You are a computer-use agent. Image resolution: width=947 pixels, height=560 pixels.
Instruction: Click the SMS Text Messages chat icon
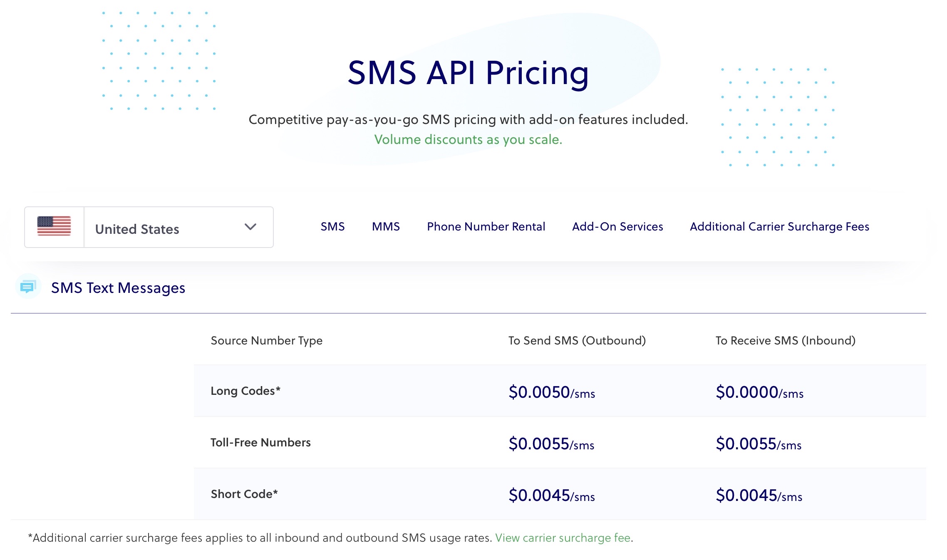click(28, 287)
